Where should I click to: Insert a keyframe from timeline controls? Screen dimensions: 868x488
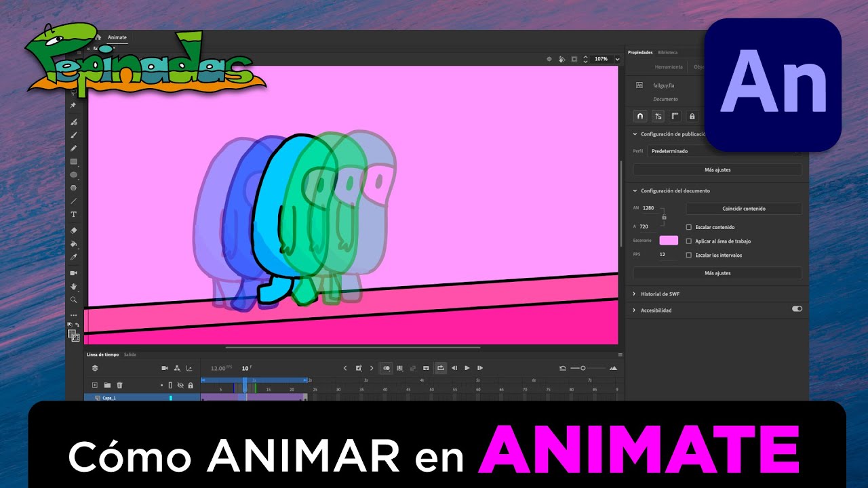click(x=359, y=368)
